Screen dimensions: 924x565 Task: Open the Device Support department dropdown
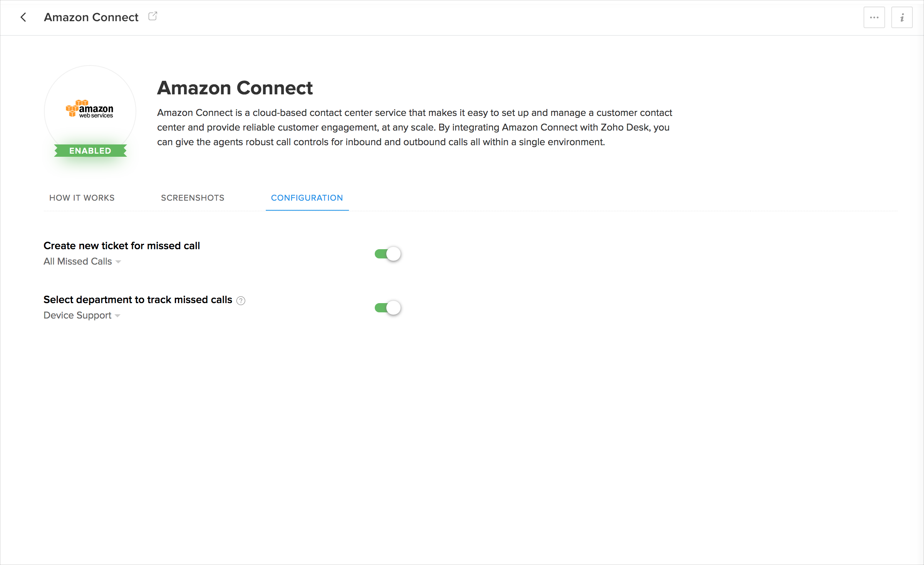(77, 315)
